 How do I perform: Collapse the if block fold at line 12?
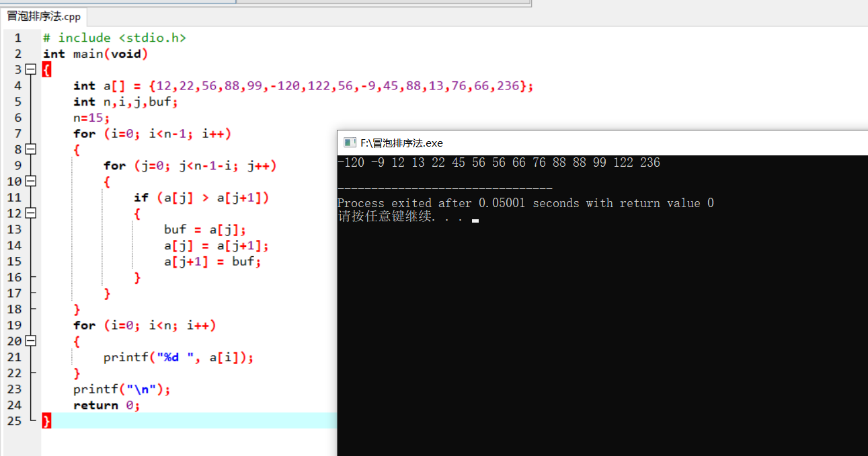pos(30,213)
